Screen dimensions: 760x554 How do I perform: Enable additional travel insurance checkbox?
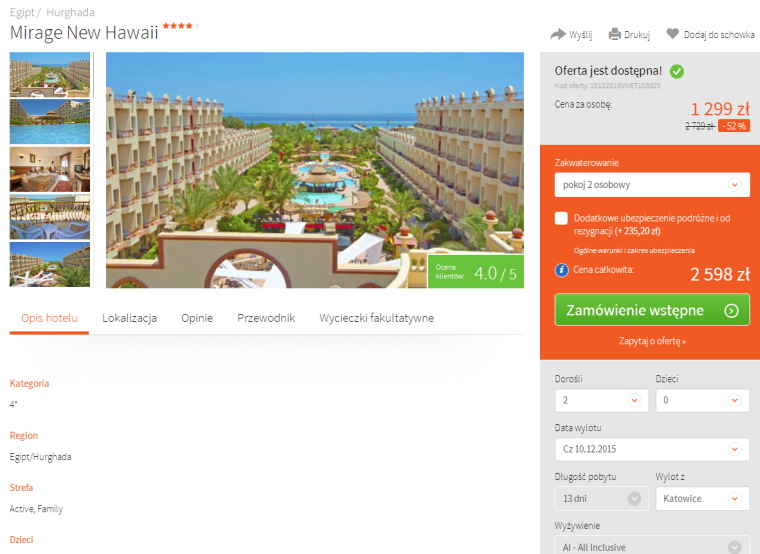561,218
